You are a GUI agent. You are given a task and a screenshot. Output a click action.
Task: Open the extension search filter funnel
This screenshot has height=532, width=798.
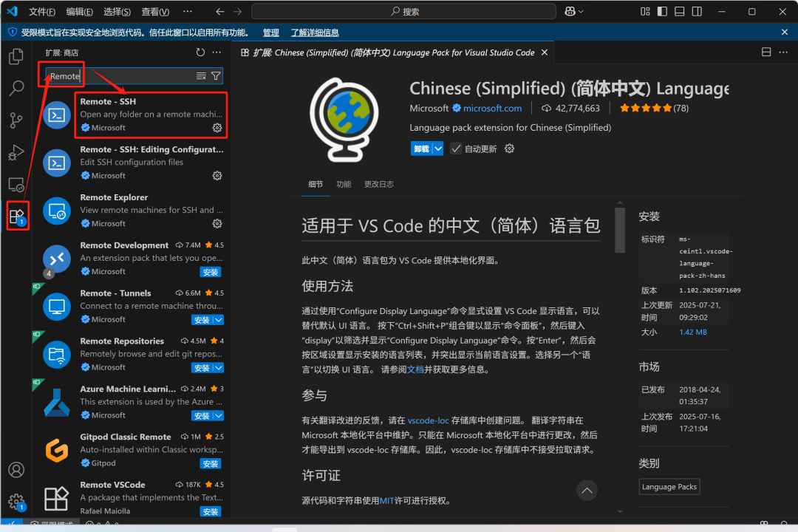[216, 76]
